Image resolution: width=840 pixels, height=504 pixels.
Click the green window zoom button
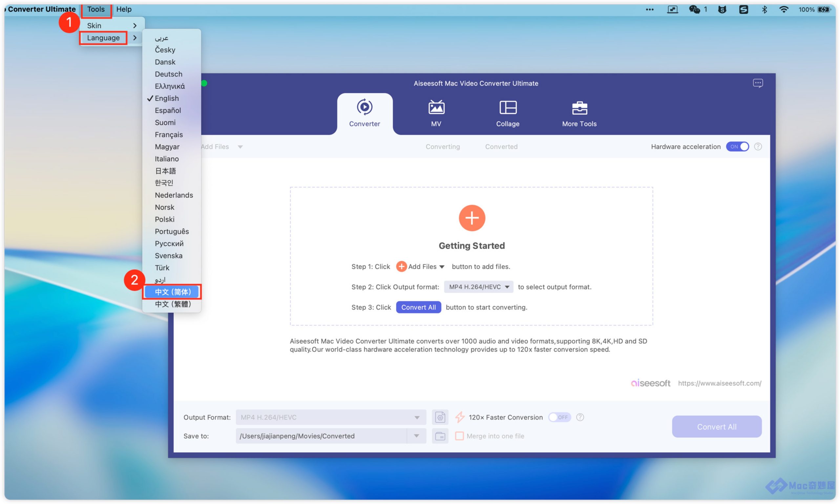(204, 83)
